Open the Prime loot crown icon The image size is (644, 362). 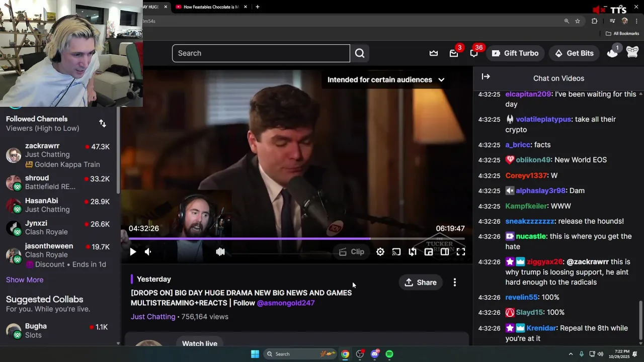(434, 53)
